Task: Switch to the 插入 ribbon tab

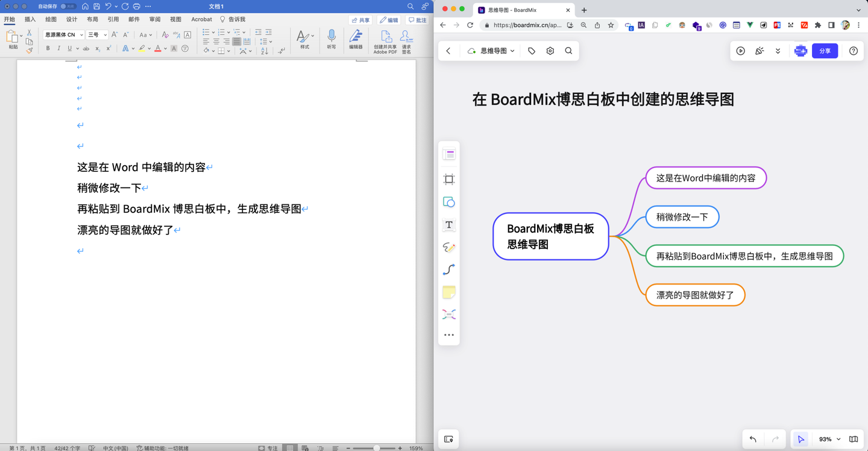Action: pos(30,19)
